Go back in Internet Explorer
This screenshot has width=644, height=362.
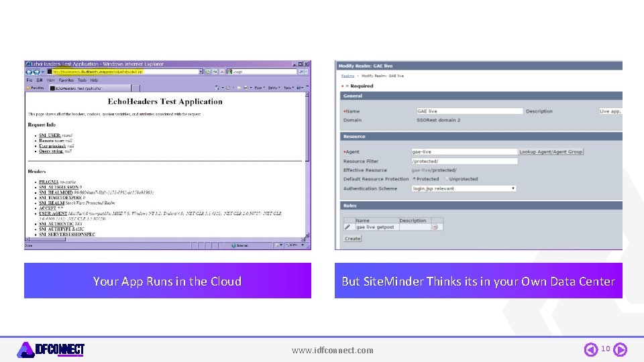[x=29, y=72]
